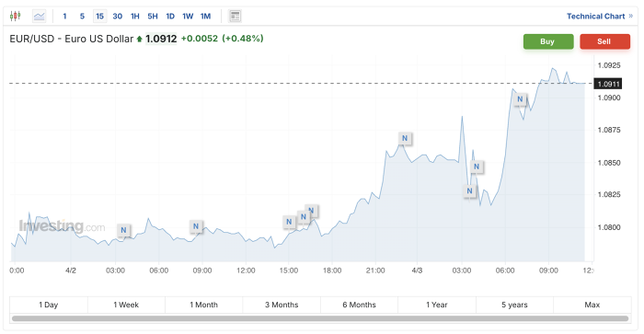Open the news panel icon in toolbar
Viewport: 644px width, 334px height.
[x=235, y=17]
